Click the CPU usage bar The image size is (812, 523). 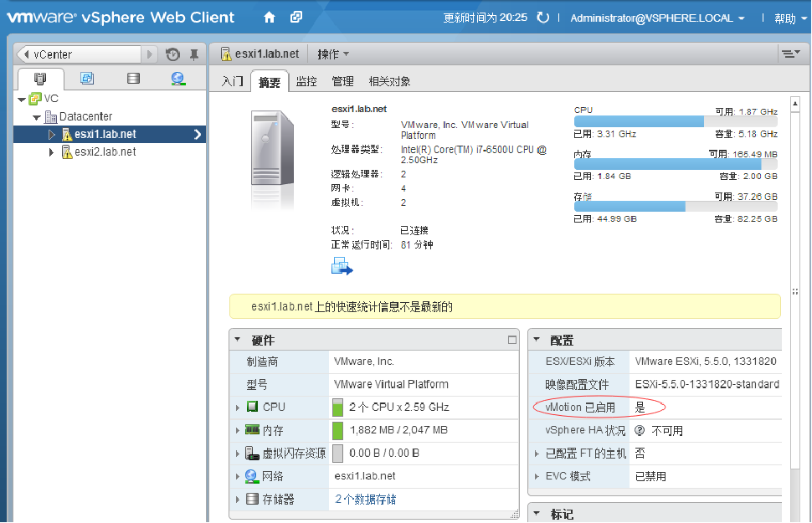coord(676,121)
